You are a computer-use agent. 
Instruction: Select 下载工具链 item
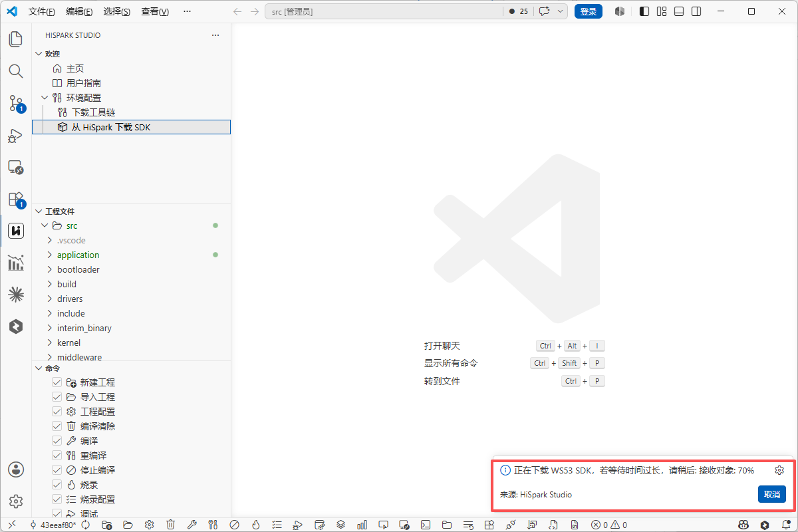pos(93,112)
